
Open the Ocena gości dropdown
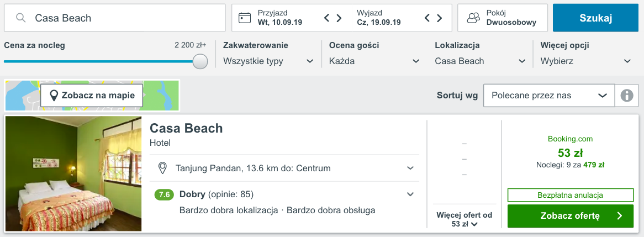pos(374,61)
